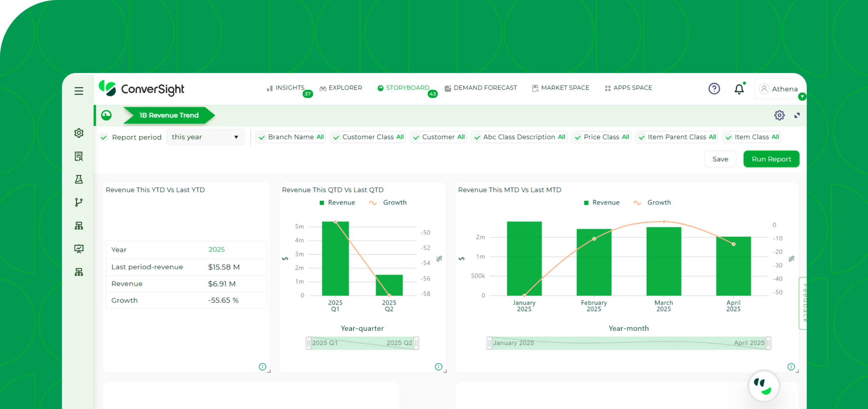
Task: Toggle the Price Class filter checkbox
Action: (577, 137)
